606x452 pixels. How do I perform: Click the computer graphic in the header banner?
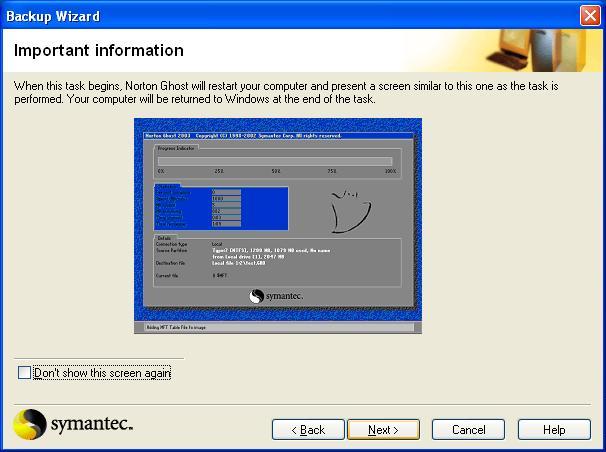tap(535, 50)
